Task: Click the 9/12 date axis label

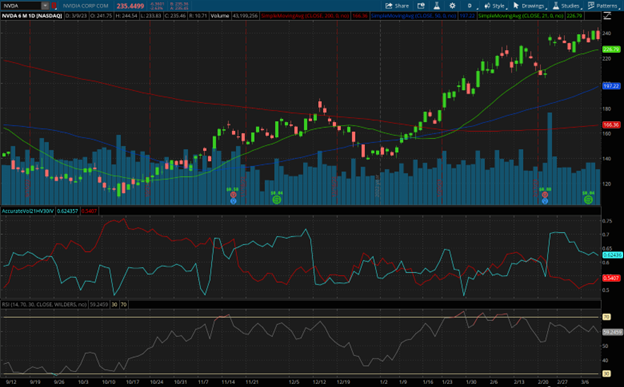Action: (11, 382)
